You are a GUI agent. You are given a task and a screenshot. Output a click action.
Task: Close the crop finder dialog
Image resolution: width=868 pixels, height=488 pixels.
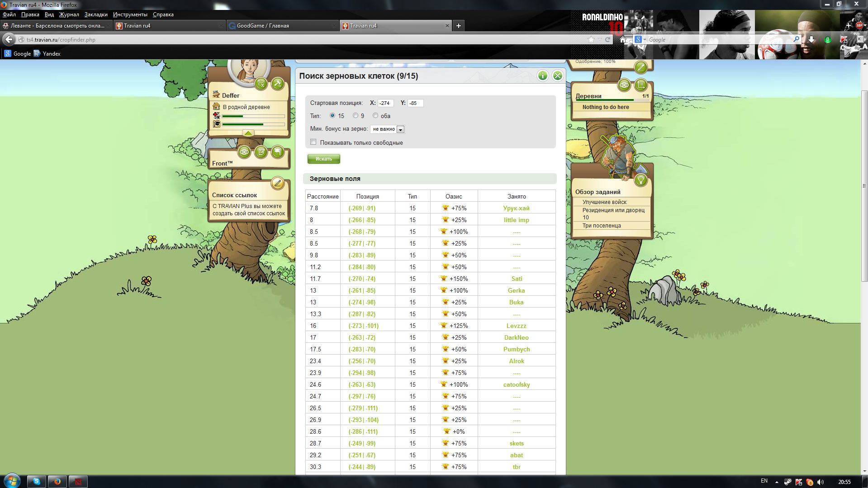pos(558,76)
